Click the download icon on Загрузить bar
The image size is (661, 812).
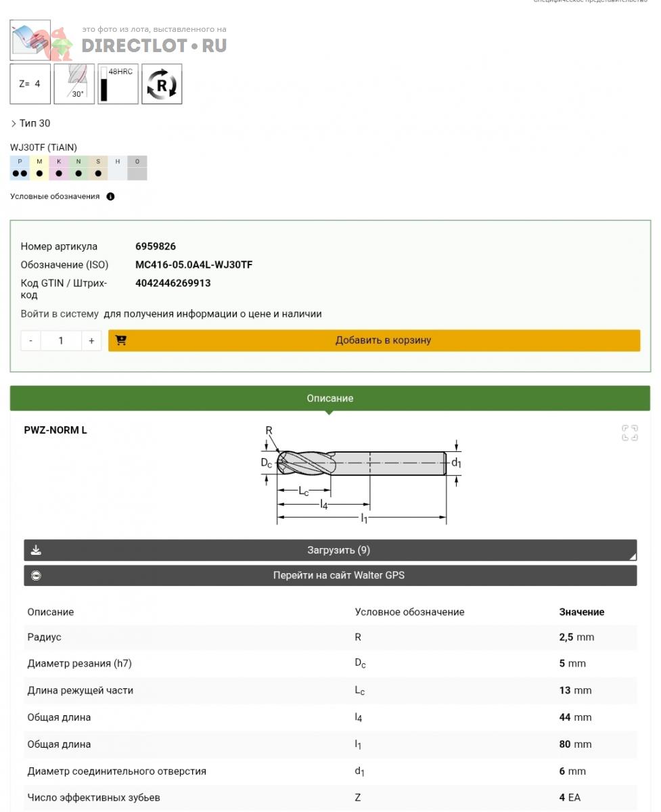point(37,550)
